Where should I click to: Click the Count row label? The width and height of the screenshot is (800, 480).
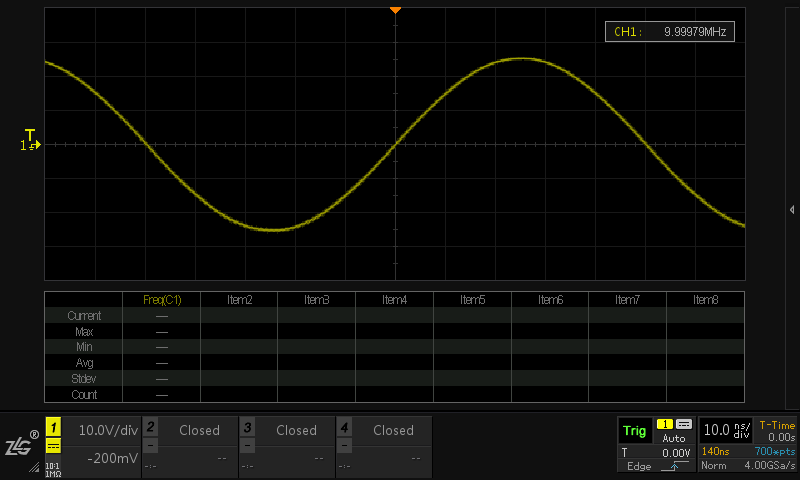pyautogui.click(x=84, y=395)
